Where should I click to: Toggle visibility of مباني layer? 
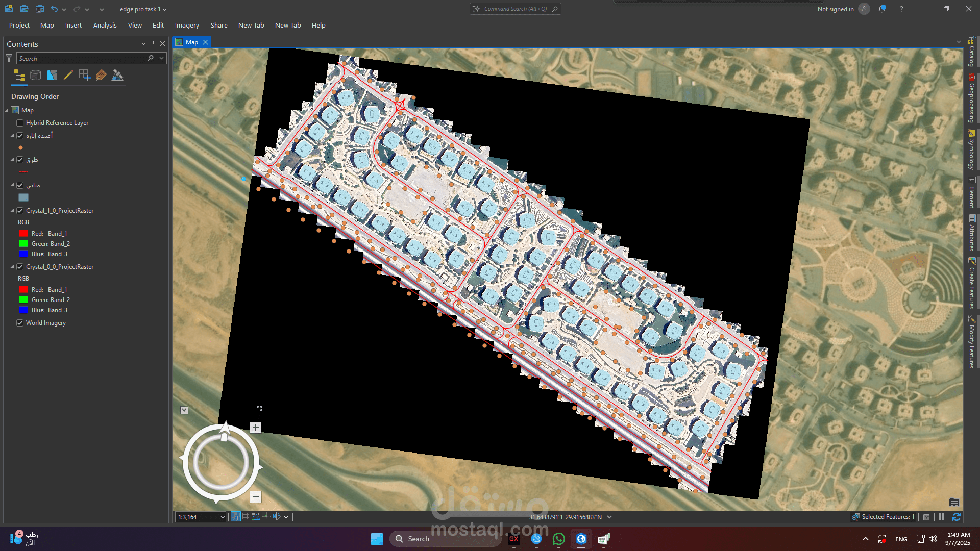tap(20, 185)
